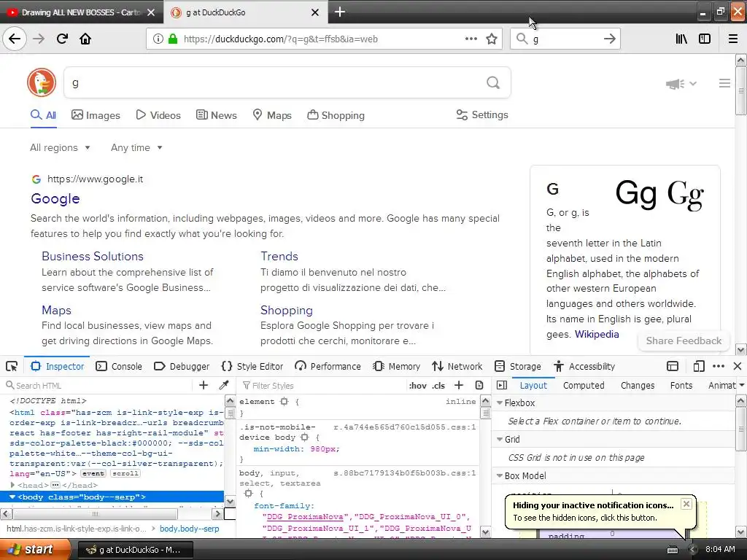Reload the page with the refresh icon
747x560 pixels.
click(63, 39)
